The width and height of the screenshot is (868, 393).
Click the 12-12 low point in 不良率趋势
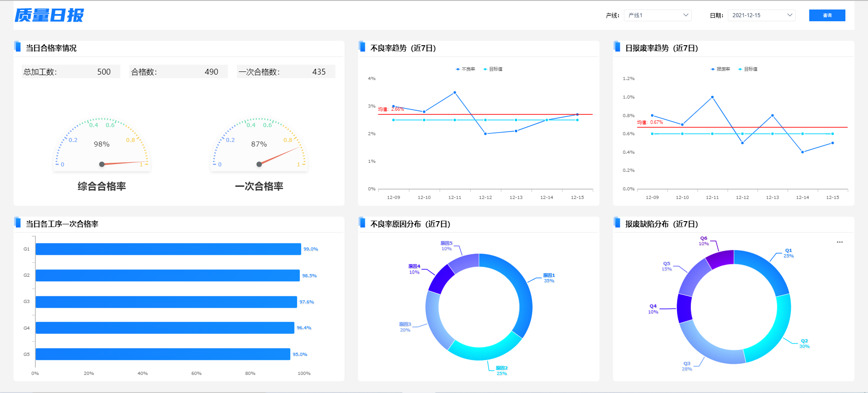click(x=485, y=134)
